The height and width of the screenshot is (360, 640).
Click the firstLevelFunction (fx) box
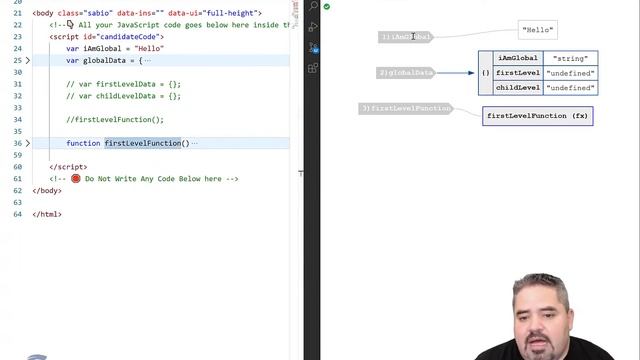(538, 116)
